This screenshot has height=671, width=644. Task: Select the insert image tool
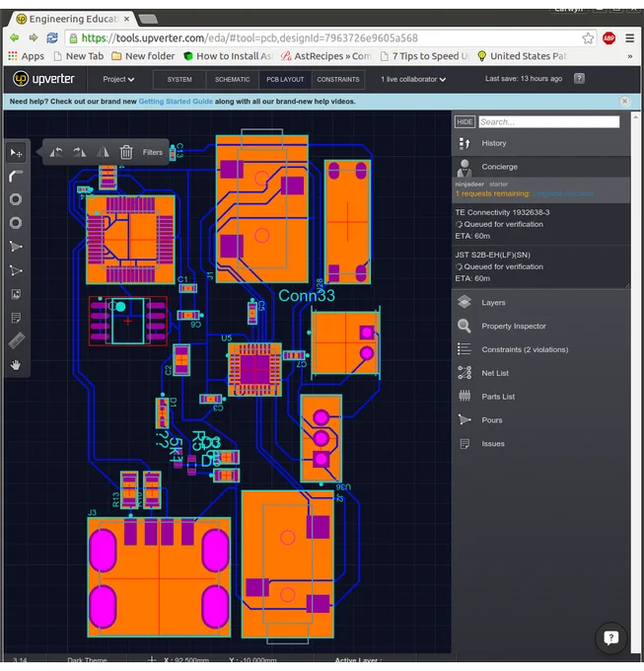click(x=16, y=294)
